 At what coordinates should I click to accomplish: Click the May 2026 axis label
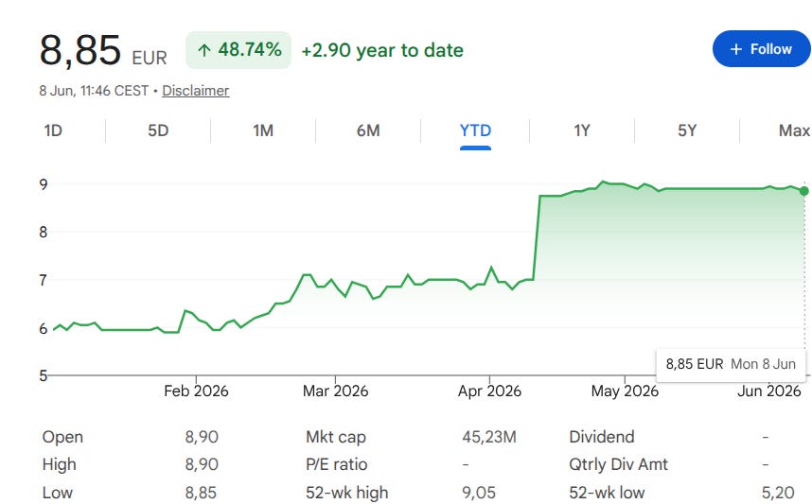click(x=625, y=391)
